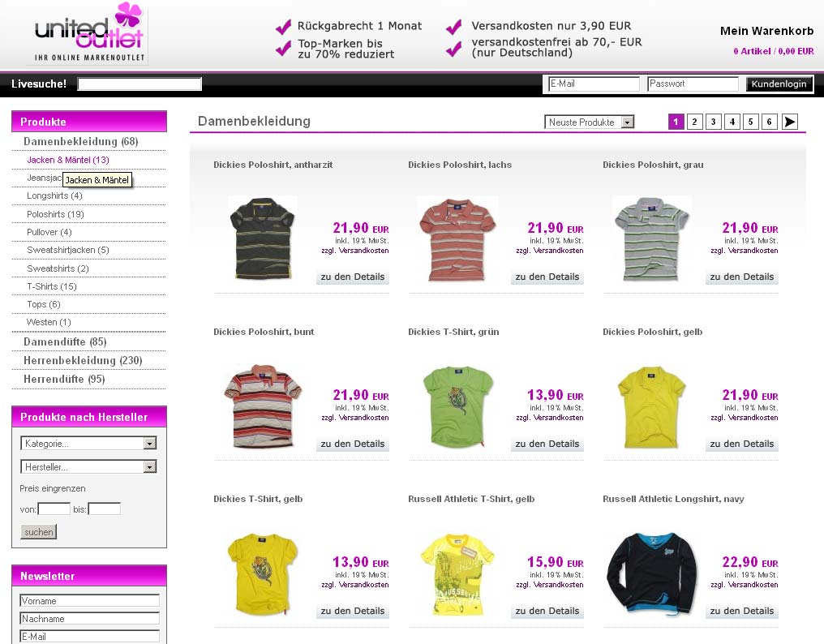
Task: View details of Dickies Poloshirt, lachs
Action: click(547, 277)
